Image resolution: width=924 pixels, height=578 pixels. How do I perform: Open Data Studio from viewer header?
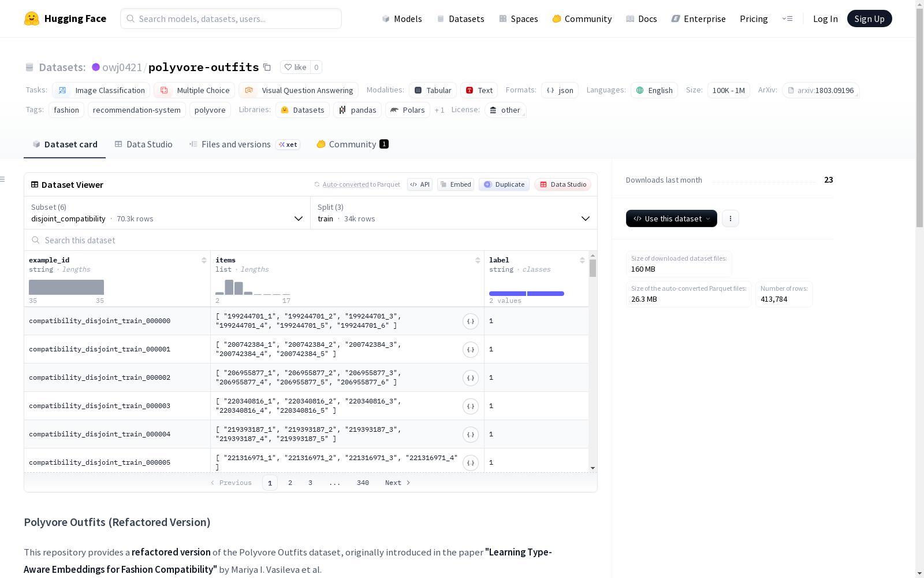[x=562, y=184]
